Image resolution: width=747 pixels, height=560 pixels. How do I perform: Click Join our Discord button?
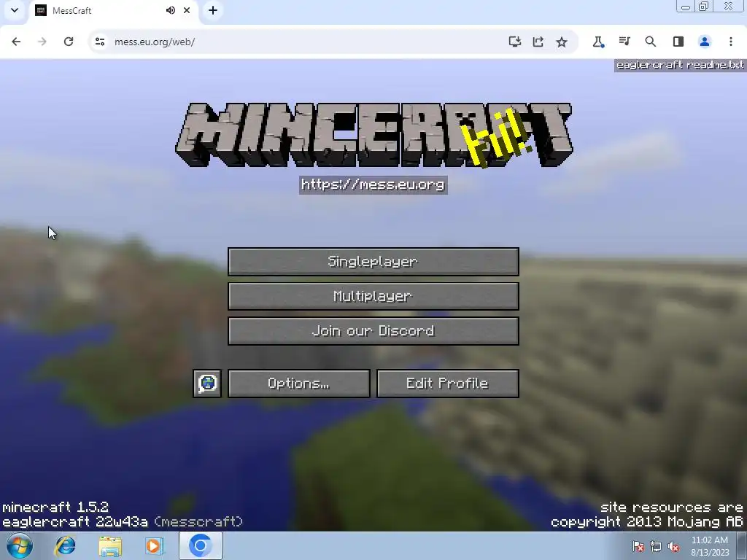pos(373,331)
